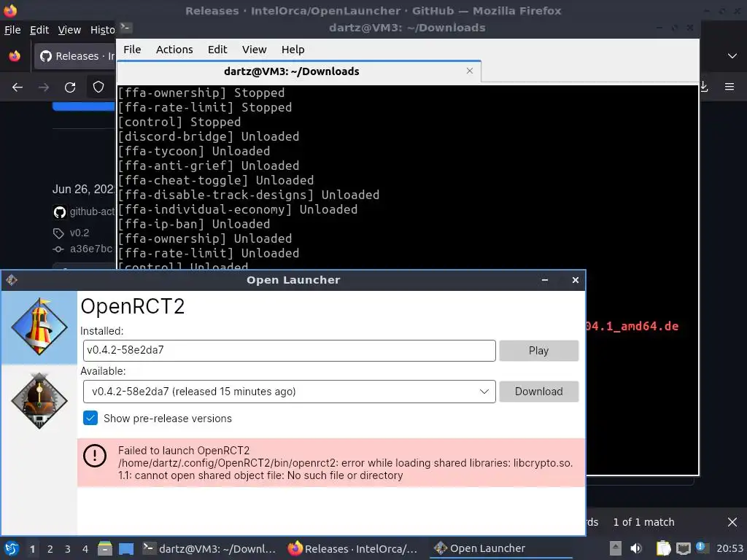Image resolution: width=747 pixels, height=560 pixels.
Task: Click v0.2 tag link on GitHub page
Action: point(79,233)
